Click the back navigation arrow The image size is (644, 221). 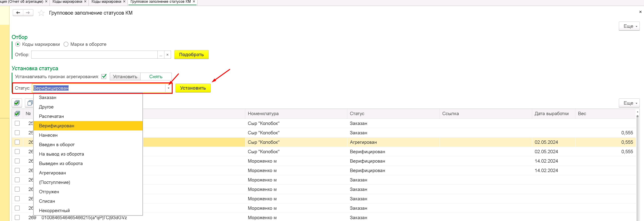[18, 13]
